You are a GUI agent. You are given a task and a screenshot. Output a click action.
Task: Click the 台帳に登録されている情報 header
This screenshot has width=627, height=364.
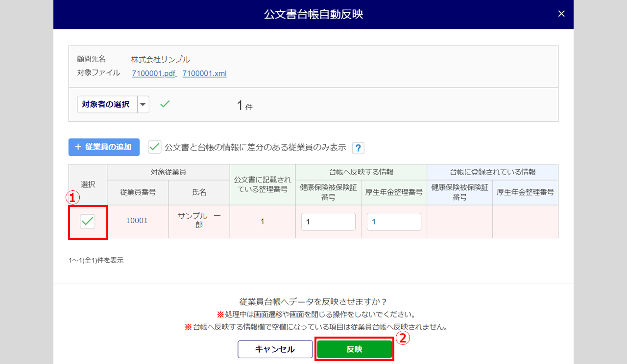point(492,172)
